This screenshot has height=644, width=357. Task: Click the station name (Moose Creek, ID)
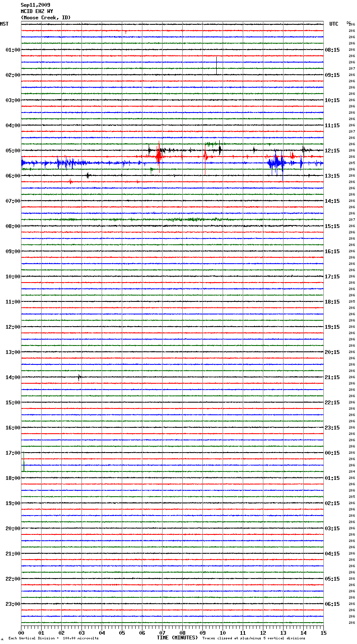pyautogui.click(x=46, y=18)
